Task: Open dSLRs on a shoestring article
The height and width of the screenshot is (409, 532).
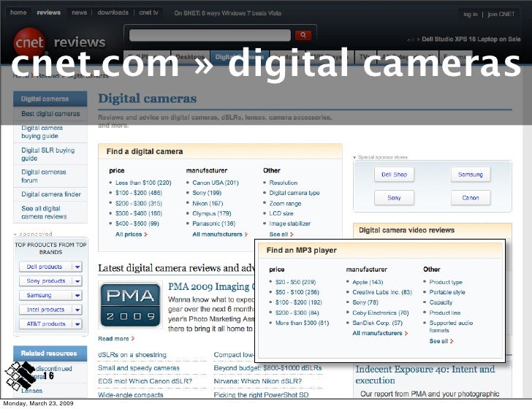Action: tap(132, 355)
